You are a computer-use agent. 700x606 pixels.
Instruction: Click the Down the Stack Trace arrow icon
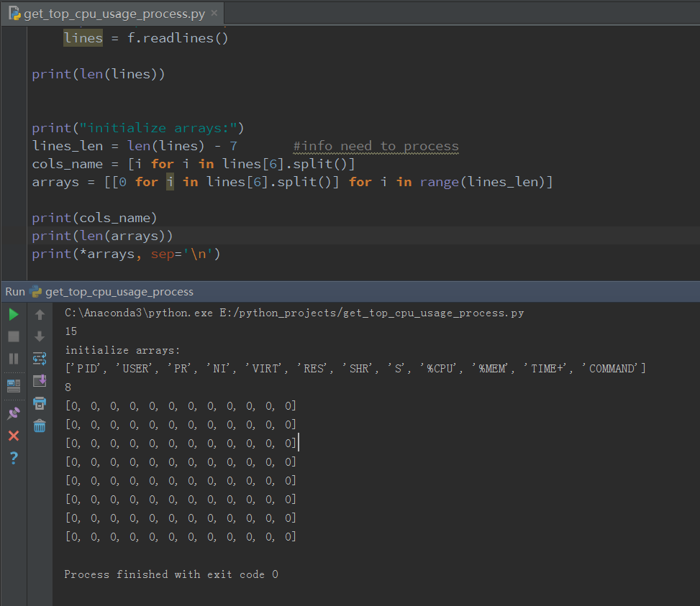pyautogui.click(x=40, y=336)
